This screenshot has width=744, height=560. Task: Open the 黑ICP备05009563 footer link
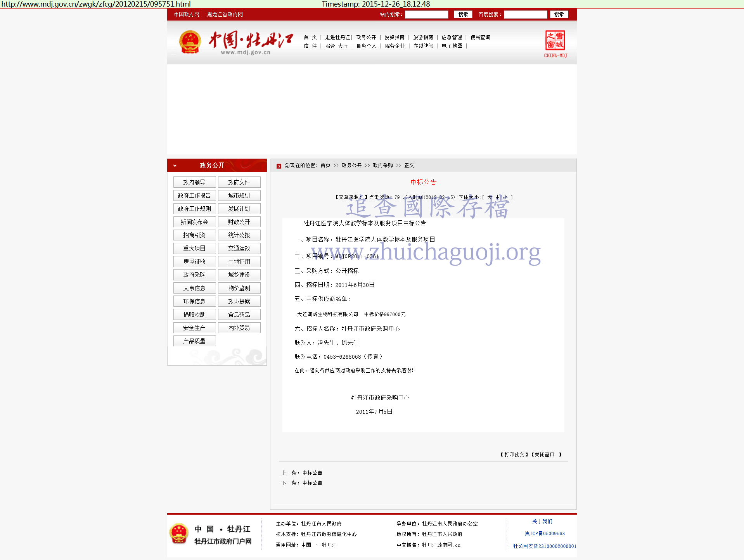click(545, 534)
